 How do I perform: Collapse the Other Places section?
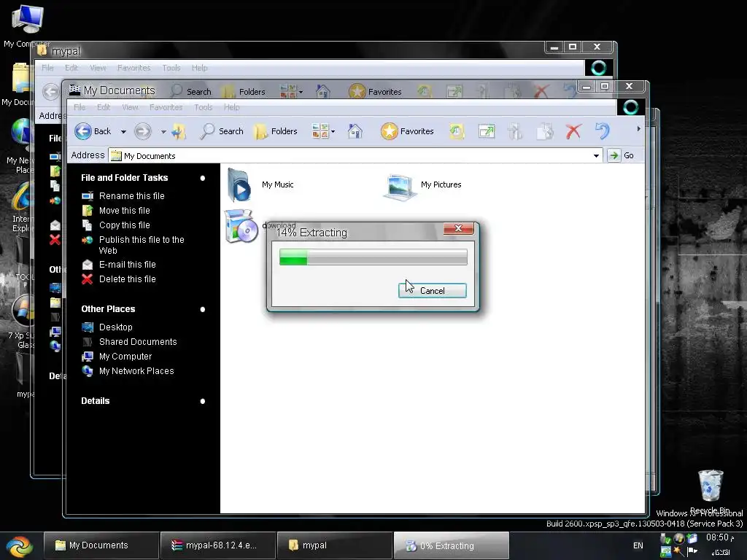coord(203,309)
